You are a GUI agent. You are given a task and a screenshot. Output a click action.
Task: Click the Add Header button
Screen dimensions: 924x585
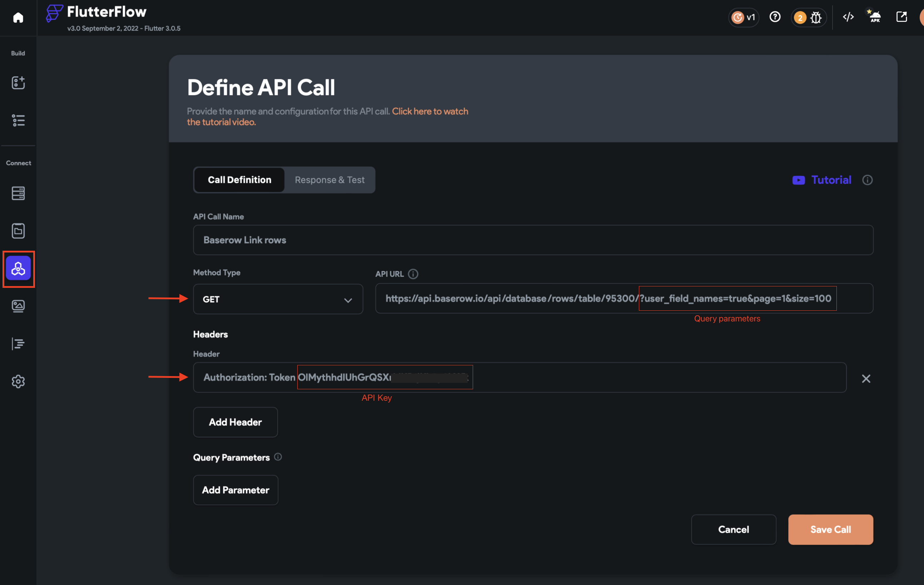pyautogui.click(x=235, y=422)
